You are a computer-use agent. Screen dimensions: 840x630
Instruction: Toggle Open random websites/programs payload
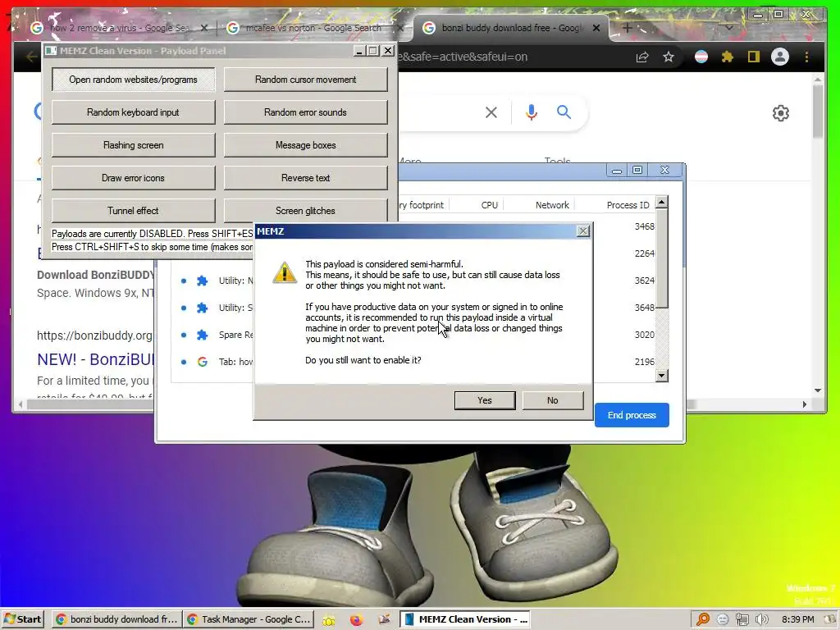pyautogui.click(x=134, y=80)
